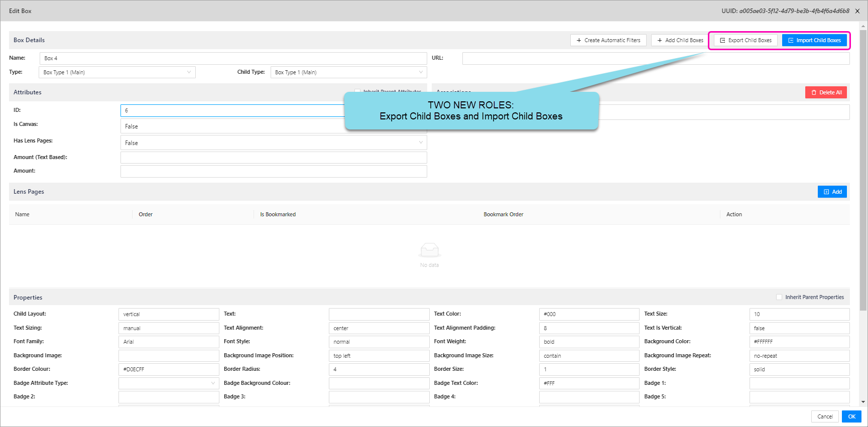Open the Child Type dropdown
The width and height of the screenshot is (868, 427).
point(348,72)
